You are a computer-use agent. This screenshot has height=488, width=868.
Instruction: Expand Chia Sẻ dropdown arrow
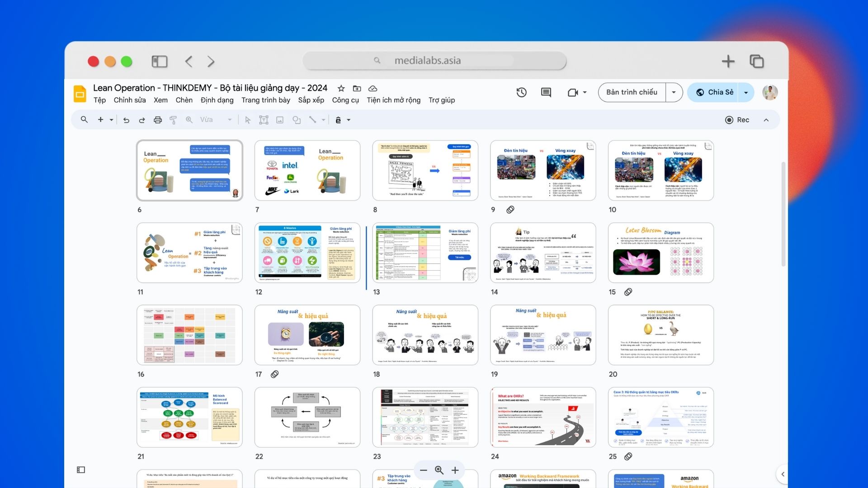[746, 92]
